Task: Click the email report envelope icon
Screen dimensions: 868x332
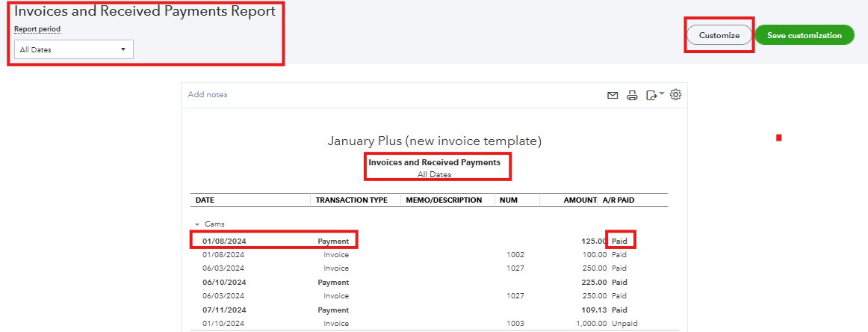Action: point(613,95)
